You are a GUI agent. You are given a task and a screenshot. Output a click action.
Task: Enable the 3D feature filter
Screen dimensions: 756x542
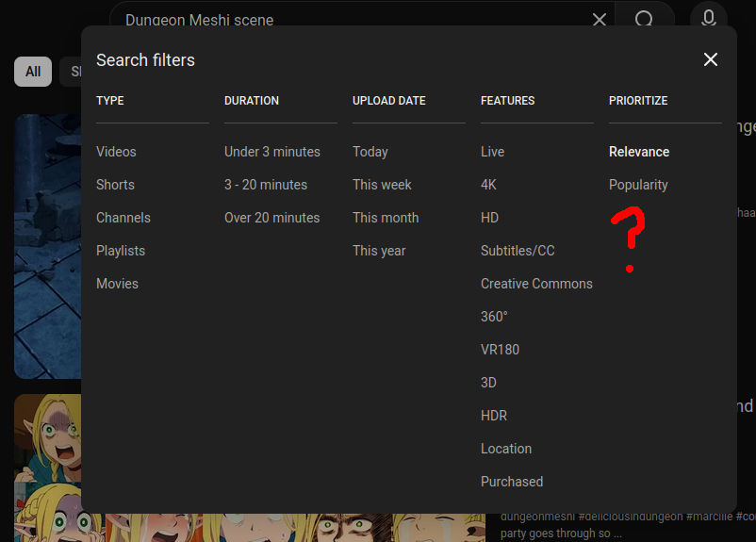coord(488,383)
